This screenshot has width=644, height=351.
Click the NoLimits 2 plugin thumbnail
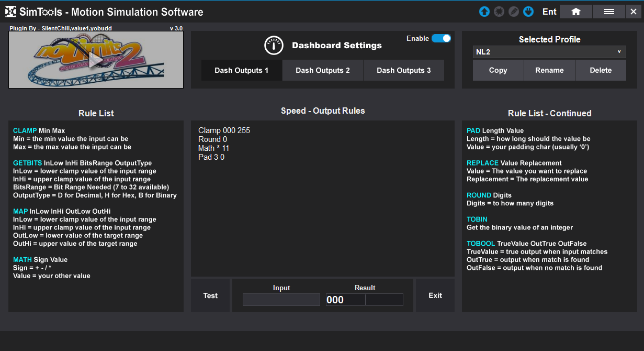[x=96, y=59]
